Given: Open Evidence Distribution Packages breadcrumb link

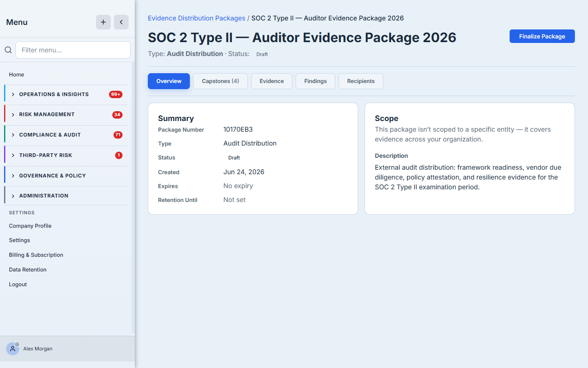Looking at the screenshot, I should pyautogui.click(x=196, y=18).
